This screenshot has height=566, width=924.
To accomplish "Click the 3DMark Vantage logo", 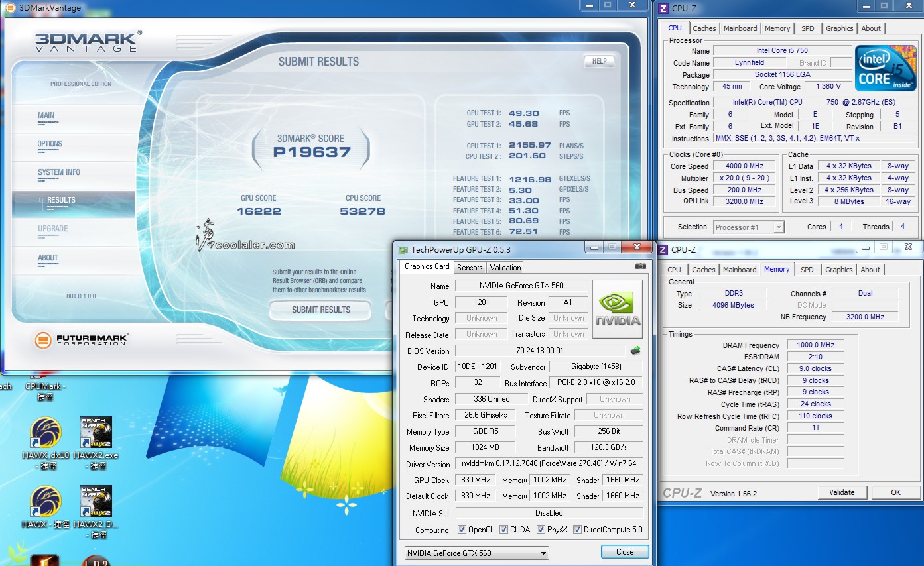I will [x=87, y=40].
